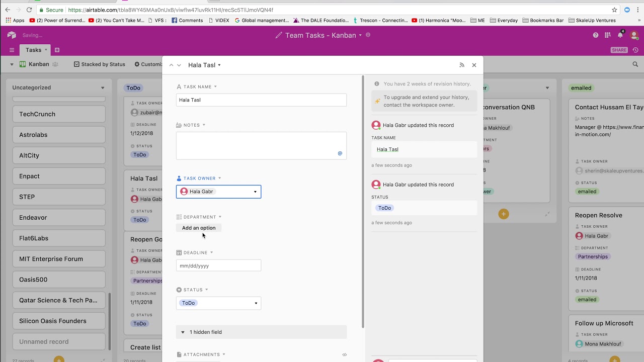Click the Deadline date input field
The image size is (644, 362).
point(218,265)
